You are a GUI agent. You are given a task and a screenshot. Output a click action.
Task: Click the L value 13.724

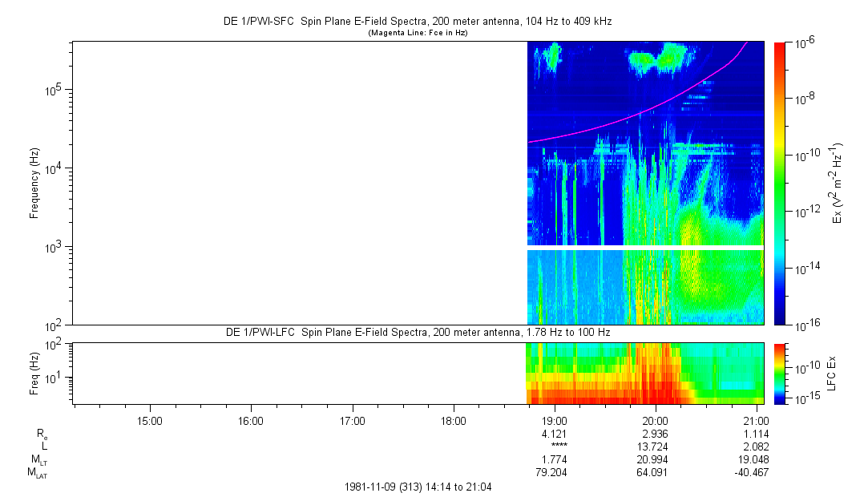(652, 446)
